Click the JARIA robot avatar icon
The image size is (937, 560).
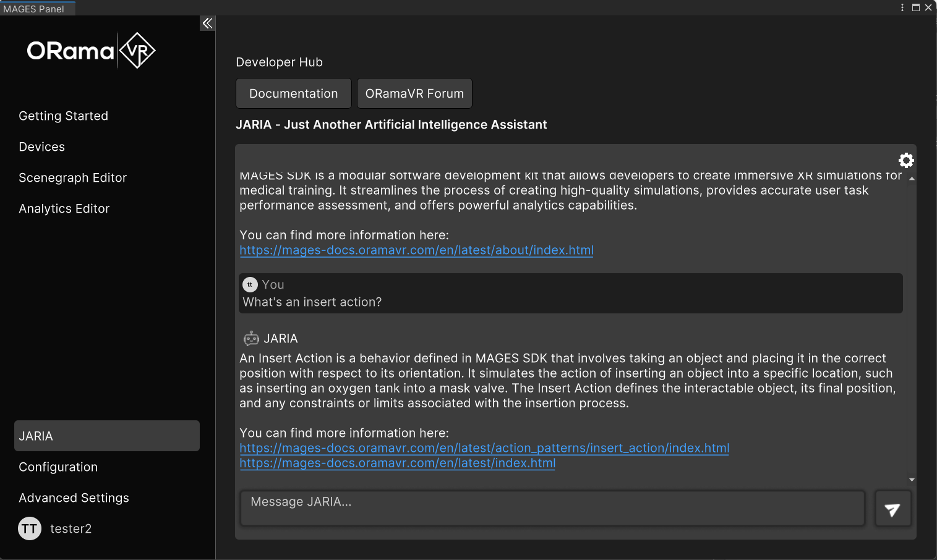coord(251,338)
